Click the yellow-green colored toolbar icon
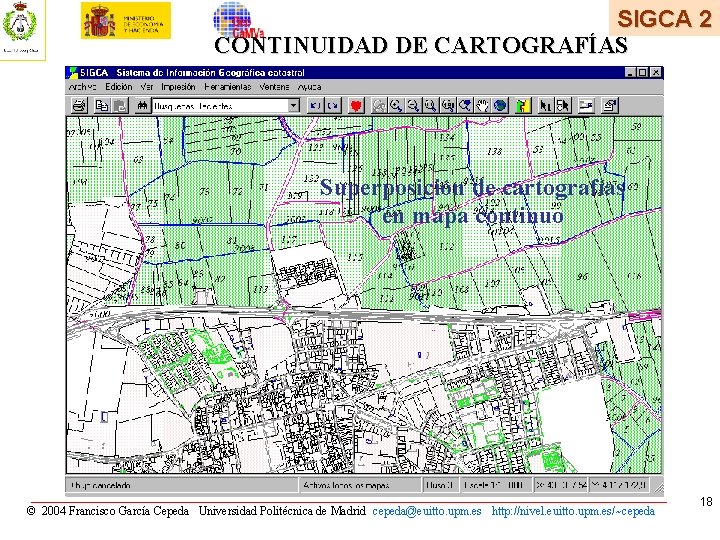 click(x=523, y=106)
